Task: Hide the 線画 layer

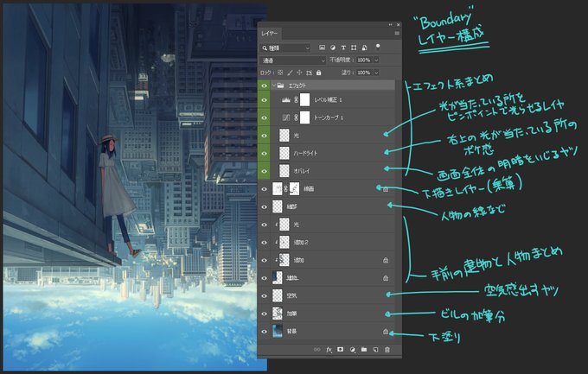Action: [x=264, y=189]
